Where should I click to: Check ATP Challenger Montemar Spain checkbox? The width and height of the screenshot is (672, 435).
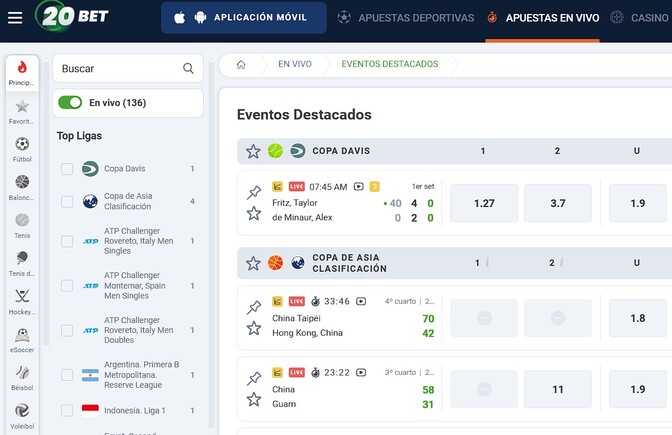[x=67, y=286]
